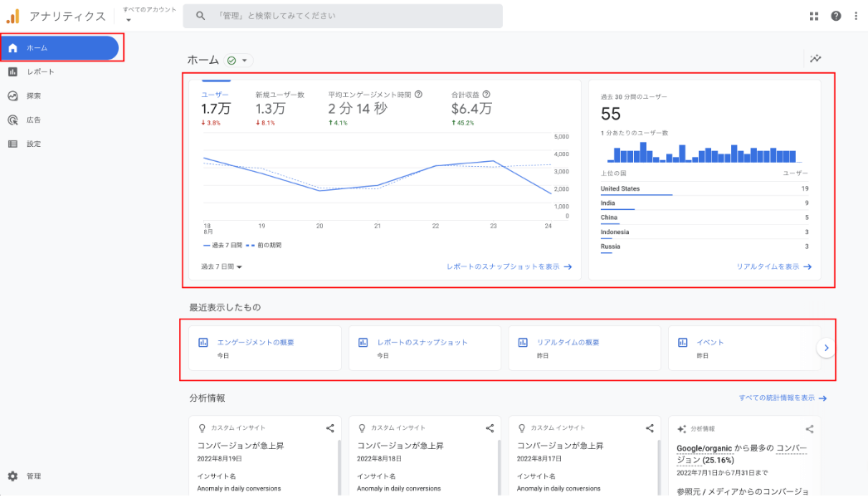Click the Google/organic から最多の コンバージョン insight title
The height and width of the screenshot is (498, 868).
click(x=742, y=454)
